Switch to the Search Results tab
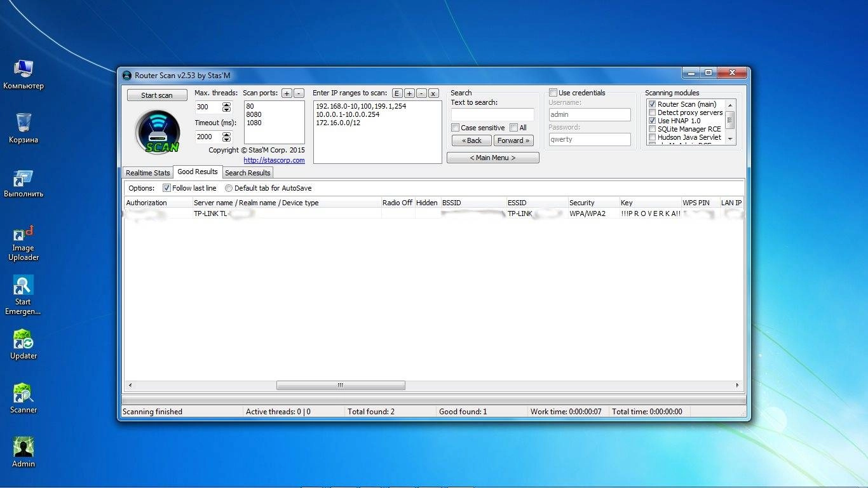Viewport: 868px width, 488px height. click(x=248, y=173)
